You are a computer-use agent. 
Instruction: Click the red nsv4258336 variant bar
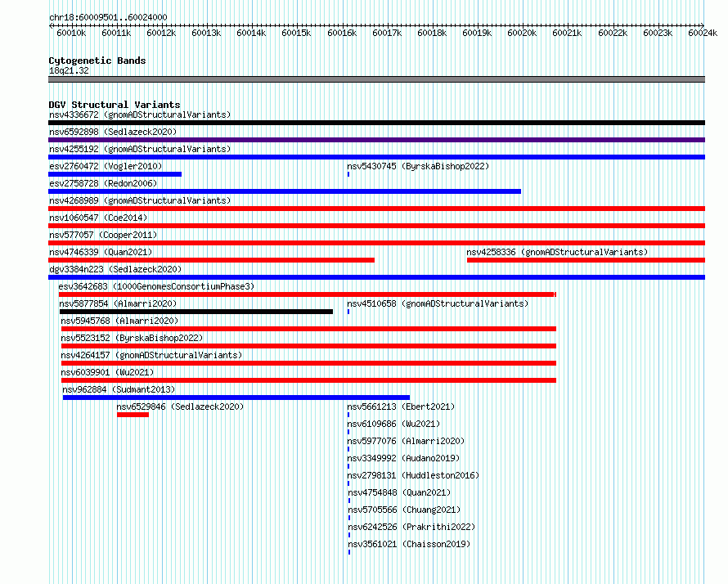tap(586, 260)
